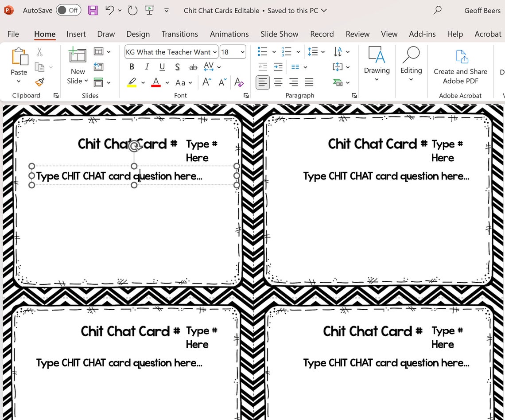This screenshot has height=420, width=505.
Task: Click the Cut (scissors) icon
Action: pos(39,52)
